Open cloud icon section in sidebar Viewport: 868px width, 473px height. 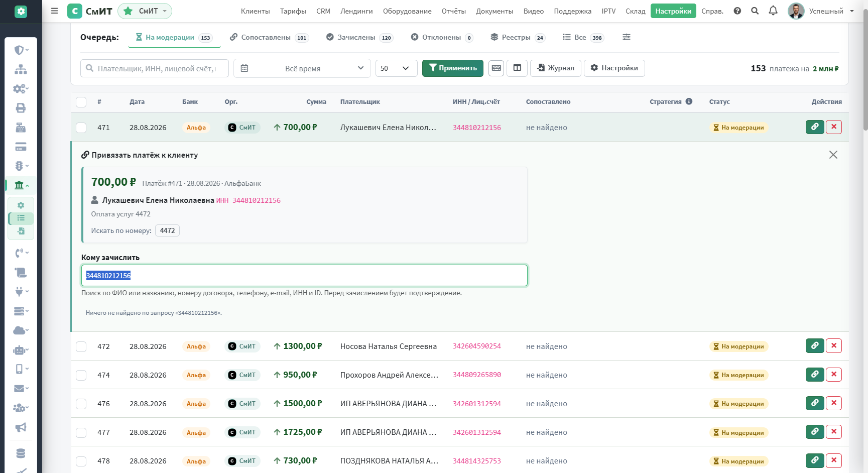tap(21, 330)
